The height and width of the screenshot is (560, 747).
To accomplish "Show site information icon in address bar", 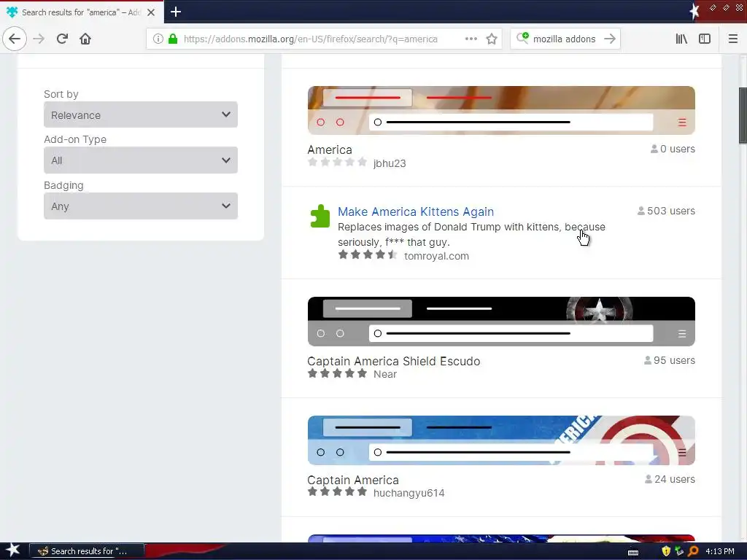I will coord(158,39).
